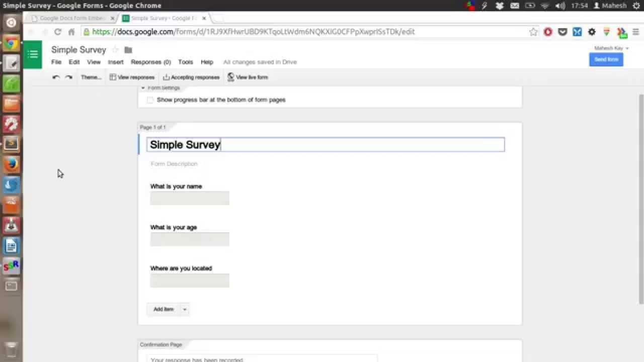
Task: Click the Send form button
Action: tap(606, 59)
